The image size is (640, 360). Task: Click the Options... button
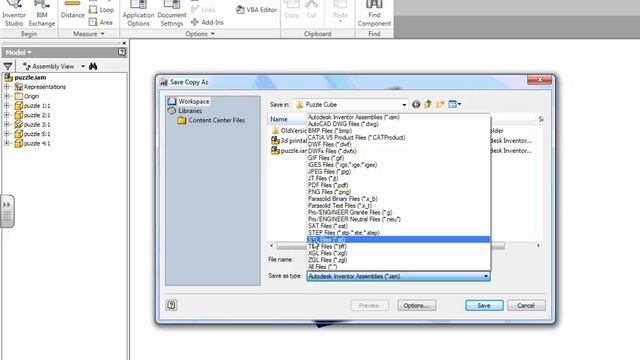pos(417,305)
